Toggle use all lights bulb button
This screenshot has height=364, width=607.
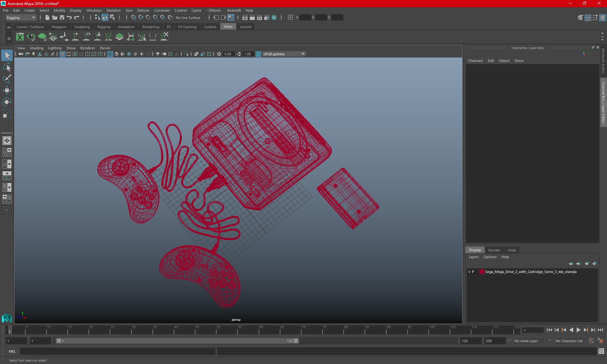pos(142,54)
